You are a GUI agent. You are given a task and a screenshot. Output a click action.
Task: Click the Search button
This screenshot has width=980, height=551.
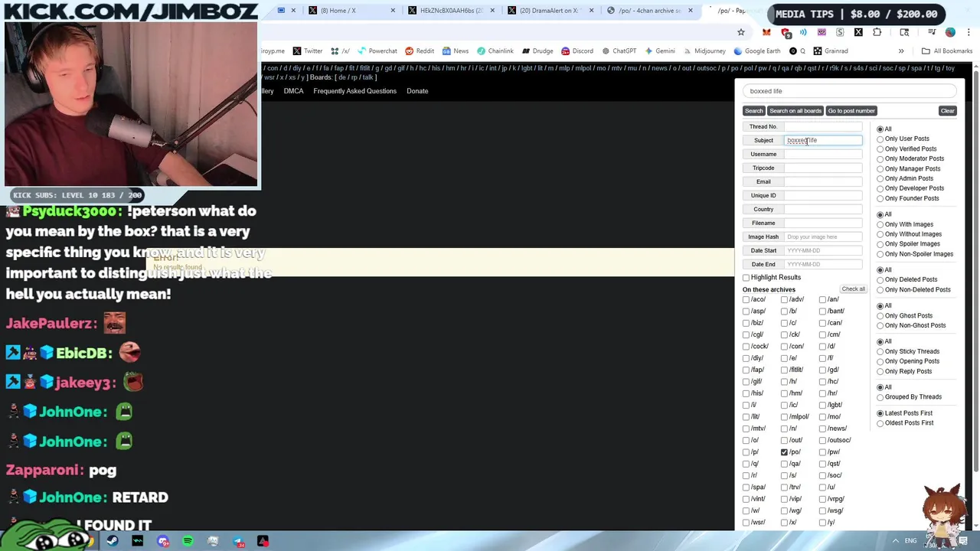753,111
